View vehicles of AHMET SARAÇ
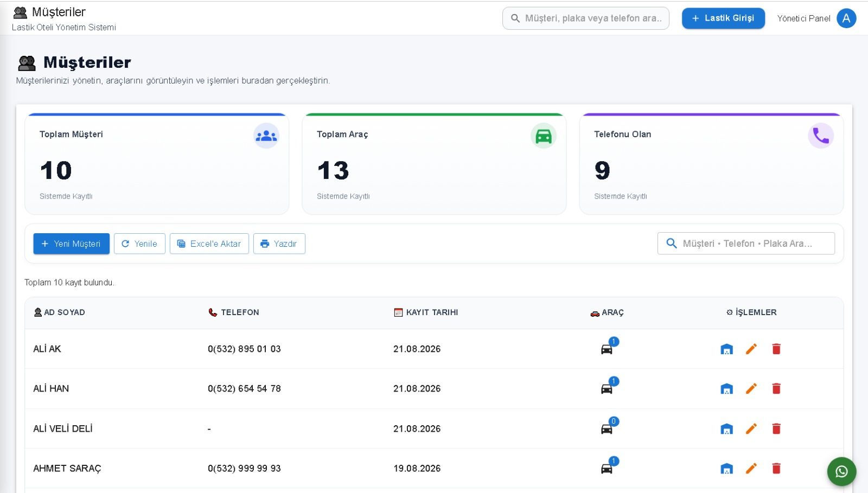The image size is (868, 493). [607, 469]
